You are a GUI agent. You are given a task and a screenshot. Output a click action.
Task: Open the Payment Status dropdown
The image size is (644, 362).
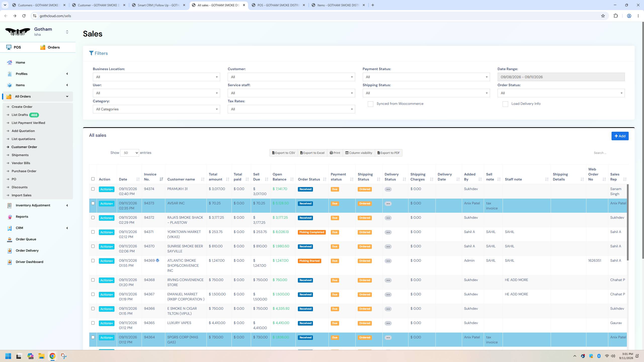426,77
